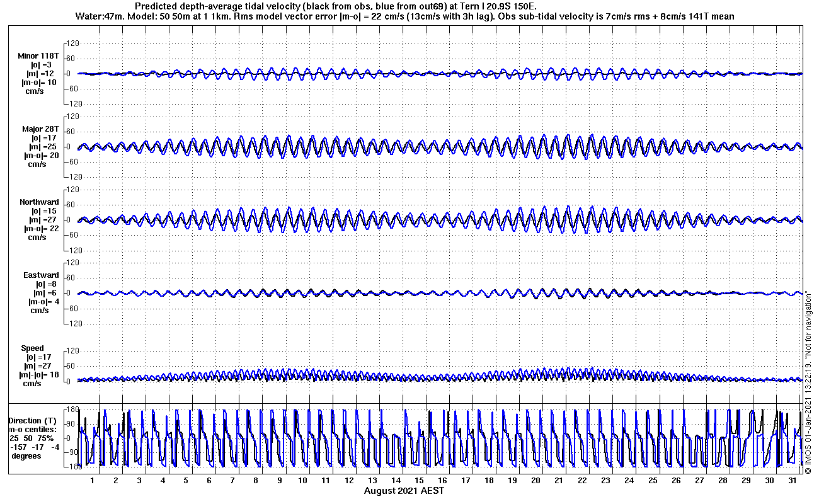This screenshot has width=819, height=504.
Task: Click day '28' on the date axis
Action: point(723,480)
